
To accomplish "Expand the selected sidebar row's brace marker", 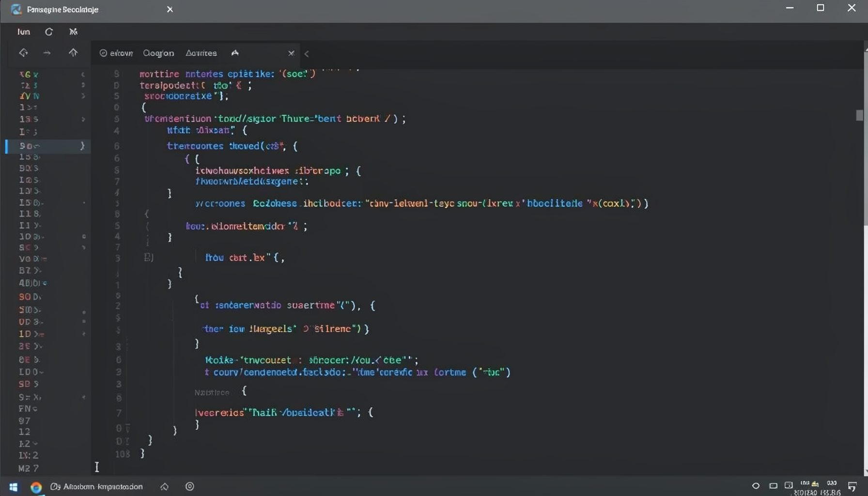I will 82,146.
